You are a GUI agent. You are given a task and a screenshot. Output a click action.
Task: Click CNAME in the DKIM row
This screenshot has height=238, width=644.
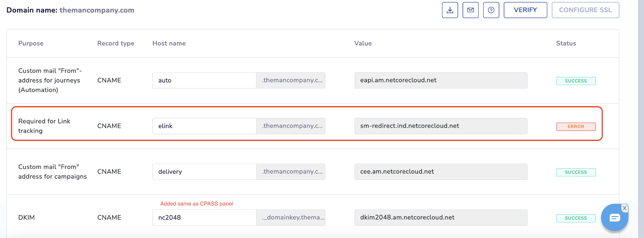pos(109,218)
